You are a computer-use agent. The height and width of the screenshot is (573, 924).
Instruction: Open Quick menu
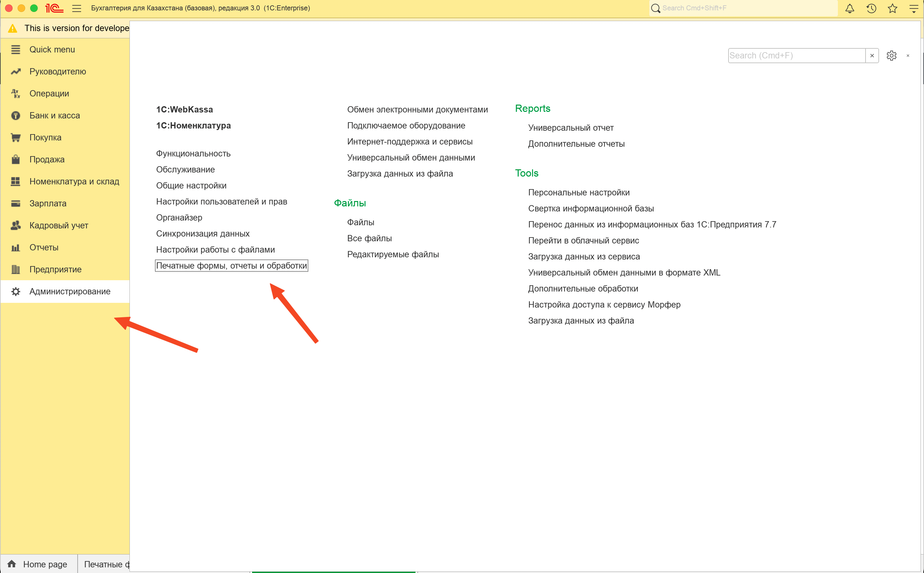tap(52, 50)
